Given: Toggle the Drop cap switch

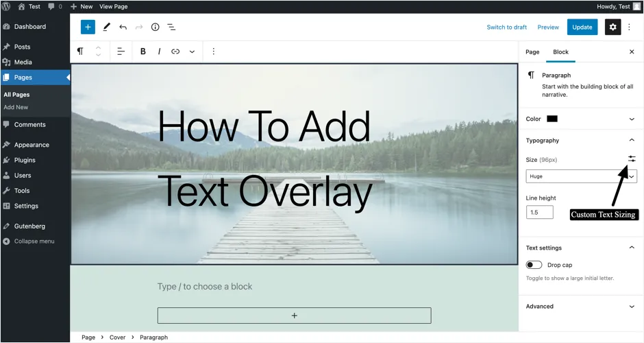Looking at the screenshot, I should pyautogui.click(x=534, y=265).
